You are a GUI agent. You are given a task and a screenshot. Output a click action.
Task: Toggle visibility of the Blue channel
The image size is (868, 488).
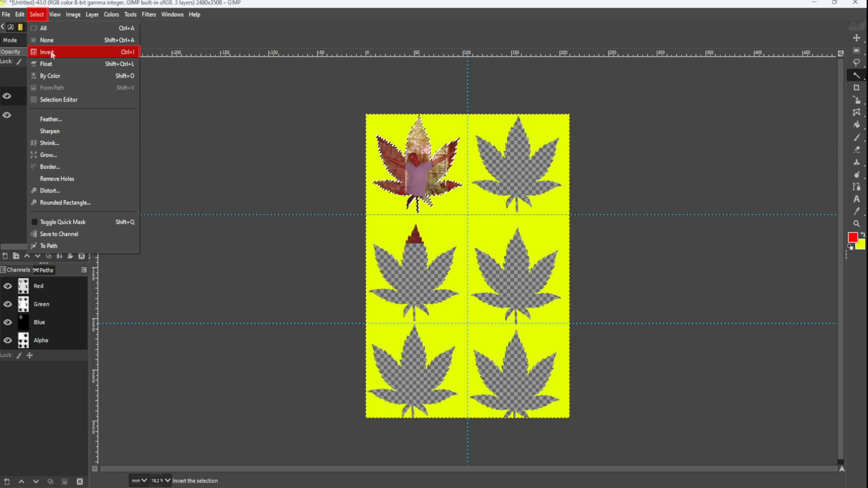coord(8,322)
